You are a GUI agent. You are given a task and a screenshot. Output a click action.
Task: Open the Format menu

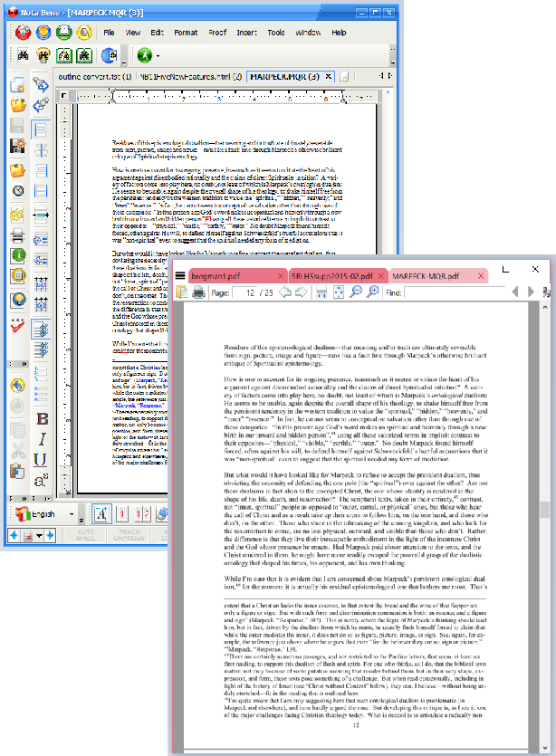(186, 33)
